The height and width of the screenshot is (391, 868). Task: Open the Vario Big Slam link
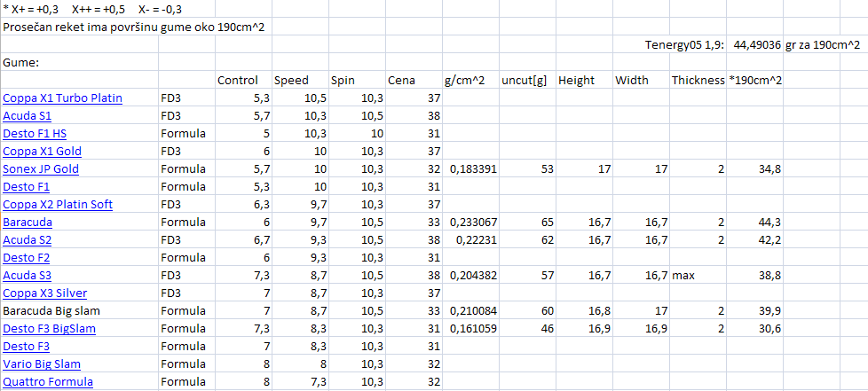point(42,364)
